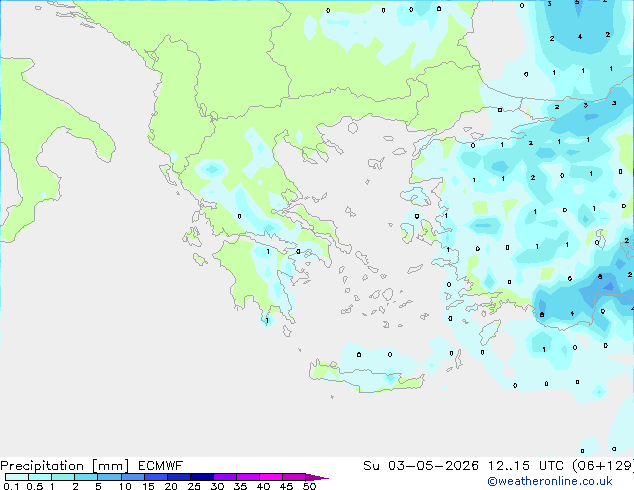Screen dimensions: 634x490
Task: Click the over-50 mm arrow tip
Action: click(317, 477)
